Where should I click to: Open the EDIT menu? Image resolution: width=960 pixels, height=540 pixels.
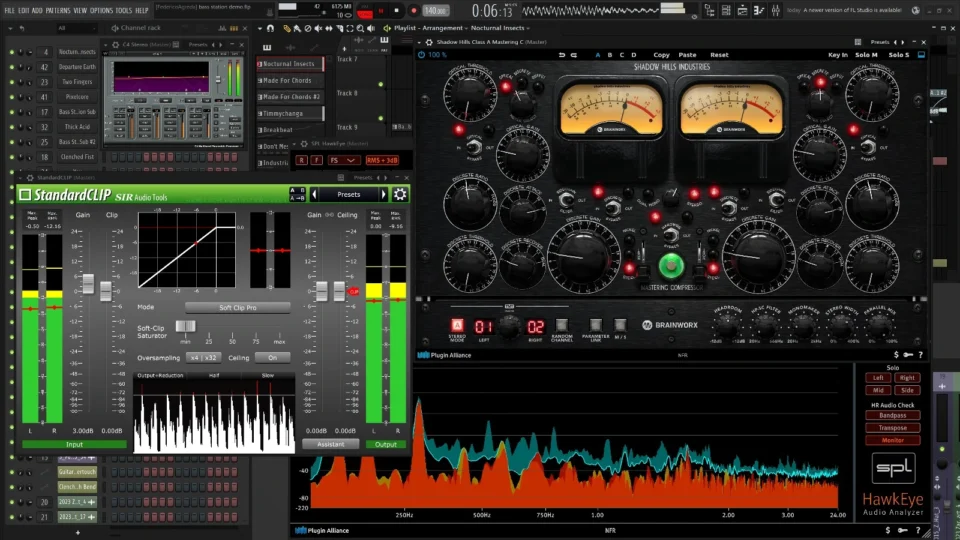pyautogui.click(x=23, y=10)
